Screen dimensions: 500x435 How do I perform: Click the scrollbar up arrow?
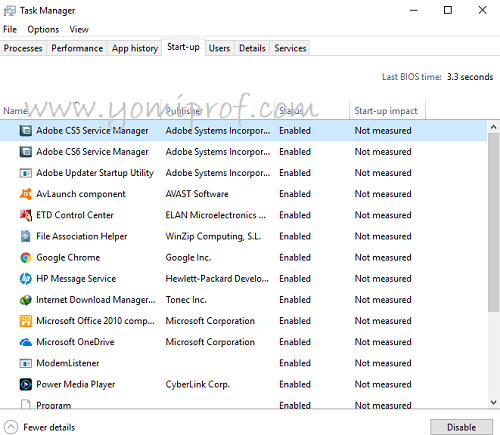pyautogui.click(x=494, y=127)
